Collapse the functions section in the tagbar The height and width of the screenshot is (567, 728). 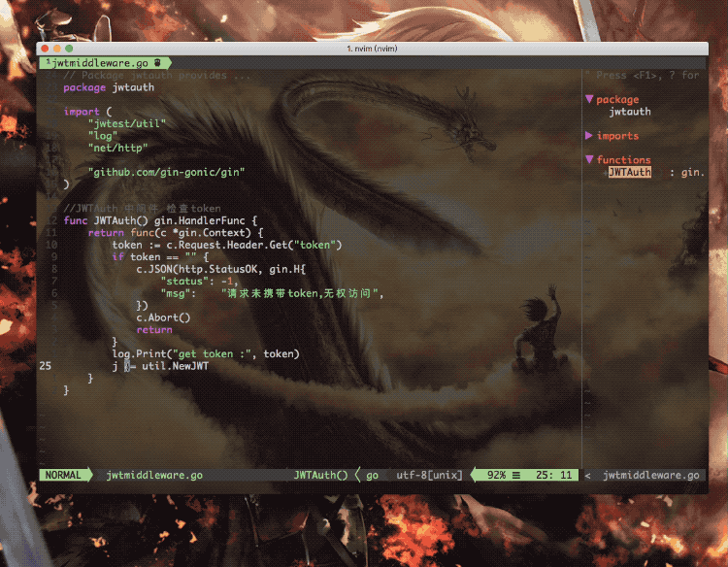click(589, 159)
